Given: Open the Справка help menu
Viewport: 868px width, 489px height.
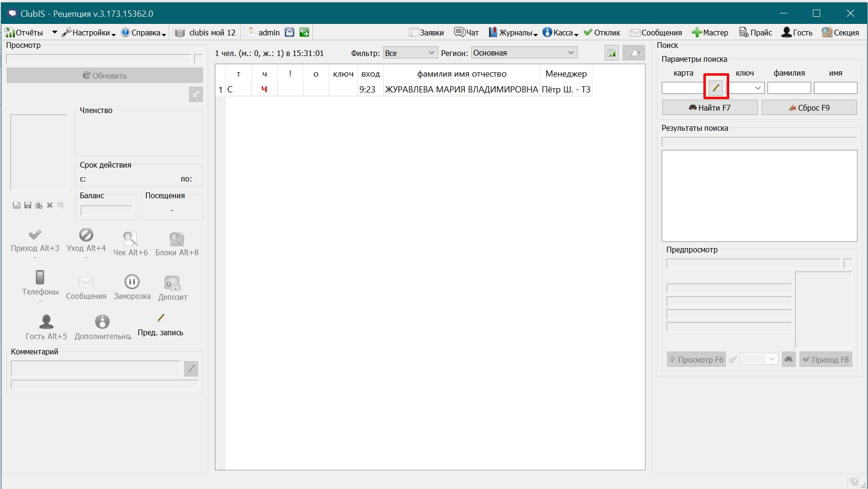Looking at the screenshot, I should pos(144,33).
